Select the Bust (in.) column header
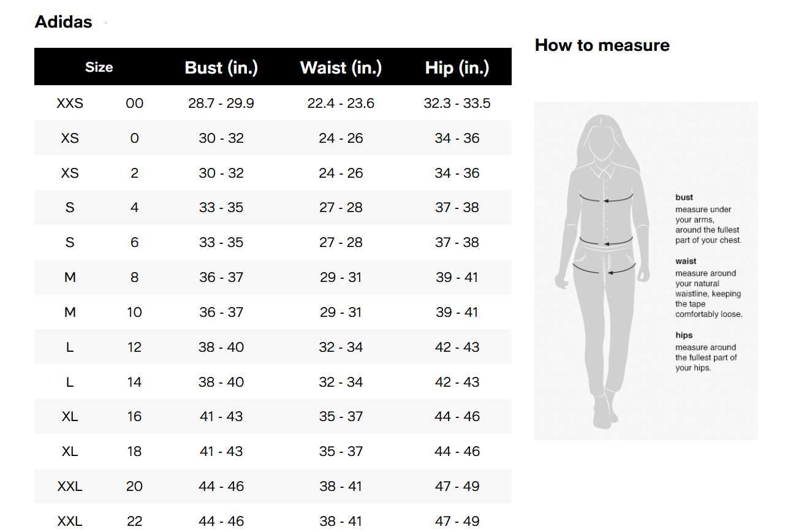This screenshot has height=532, width=796. (x=221, y=67)
